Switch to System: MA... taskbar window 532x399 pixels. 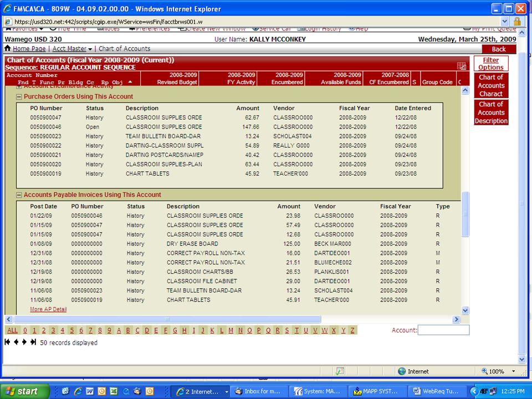[x=319, y=391]
